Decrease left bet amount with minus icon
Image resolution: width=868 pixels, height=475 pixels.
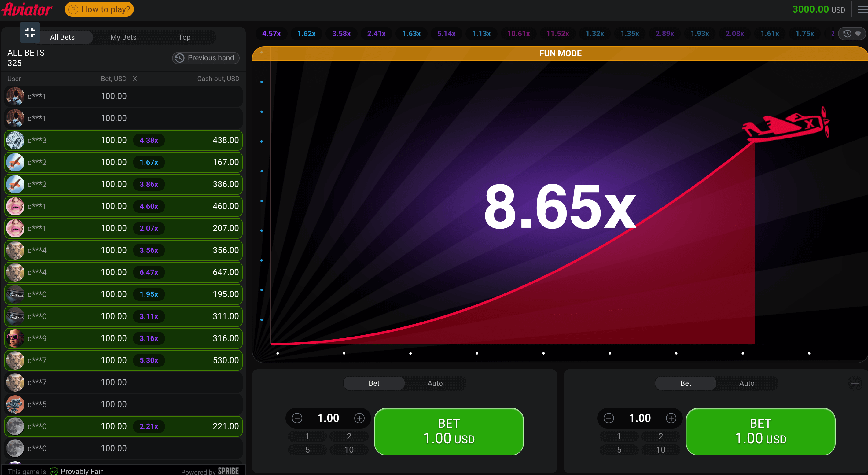coord(297,418)
